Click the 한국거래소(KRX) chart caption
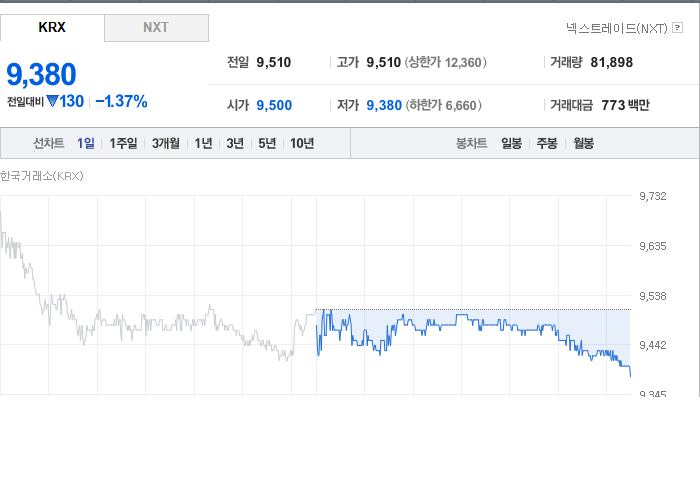 click(42, 176)
